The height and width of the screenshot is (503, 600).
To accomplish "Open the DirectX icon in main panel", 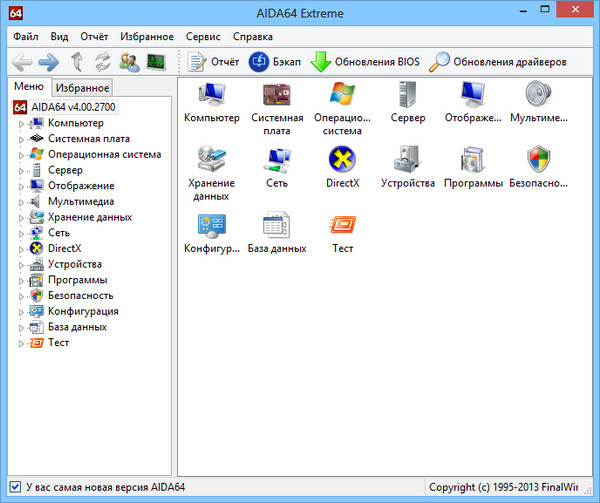I will click(342, 161).
